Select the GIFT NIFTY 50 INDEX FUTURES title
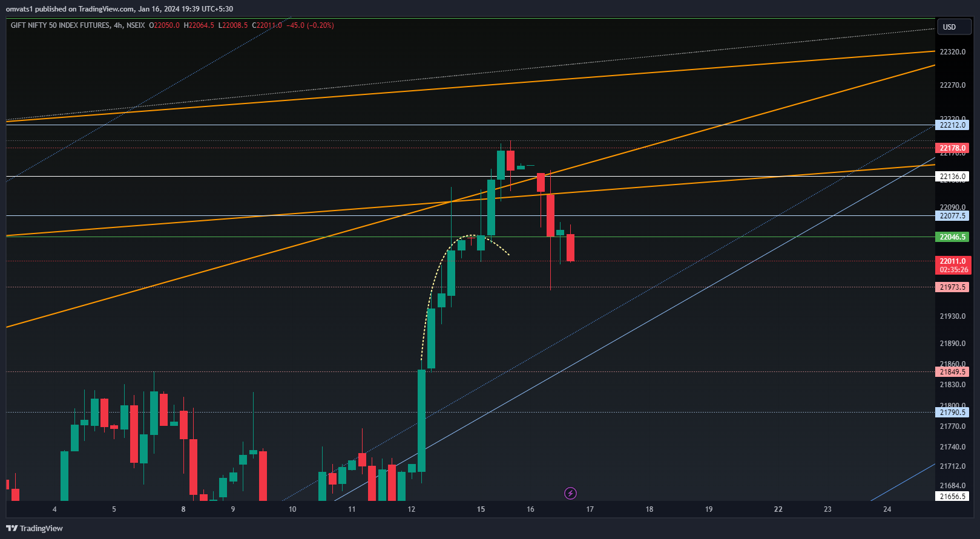Image resolution: width=980 pixels, height=539 pixels. click(x=60, y=25)
